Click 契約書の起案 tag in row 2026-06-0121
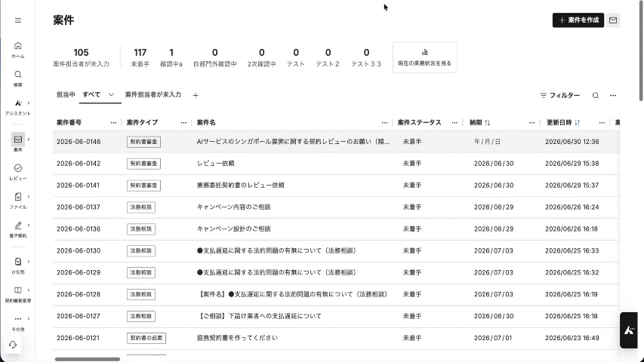644x362 pixels. pos(146,338)
